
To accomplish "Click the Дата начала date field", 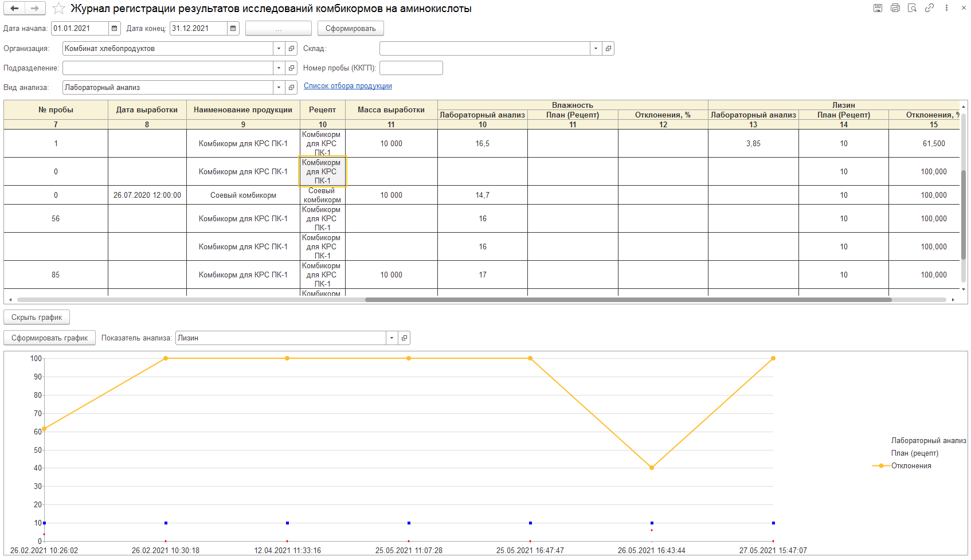I will tap(80, 29).
